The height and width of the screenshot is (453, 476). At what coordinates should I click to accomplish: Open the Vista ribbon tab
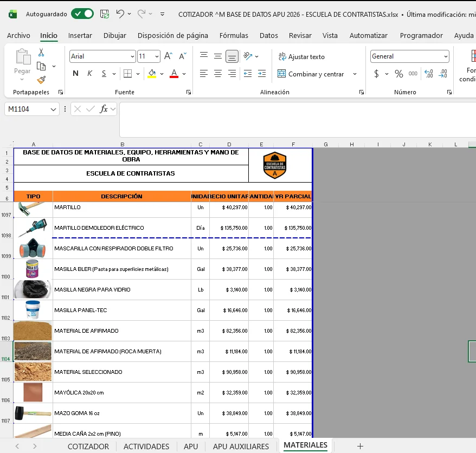tap(330, 36)
